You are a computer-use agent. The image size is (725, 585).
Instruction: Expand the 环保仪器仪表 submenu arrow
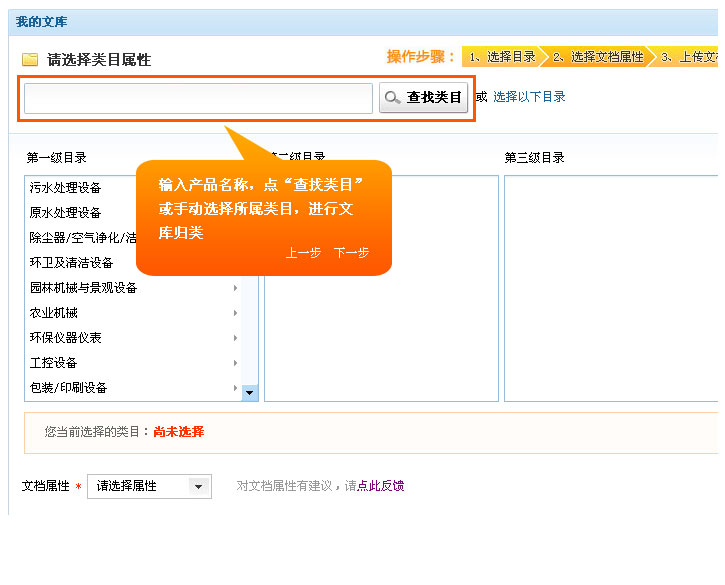tap(236, 338)
